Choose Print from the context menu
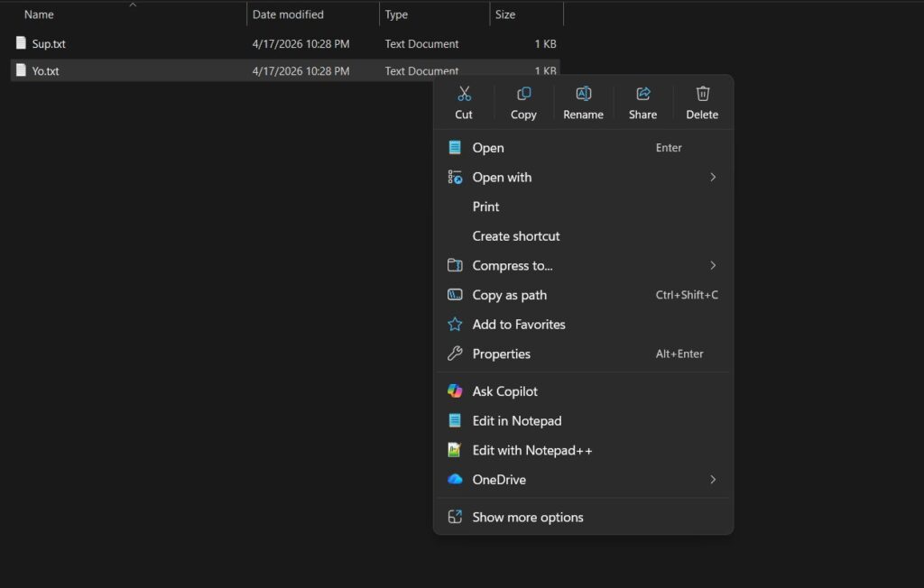The image size is (924, 588). 584,207
